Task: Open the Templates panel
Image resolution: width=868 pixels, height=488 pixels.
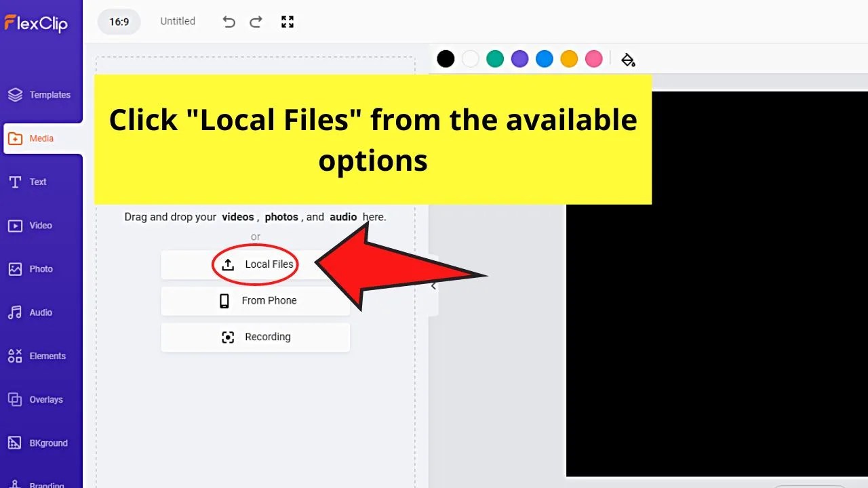Action: coord(41,95)
